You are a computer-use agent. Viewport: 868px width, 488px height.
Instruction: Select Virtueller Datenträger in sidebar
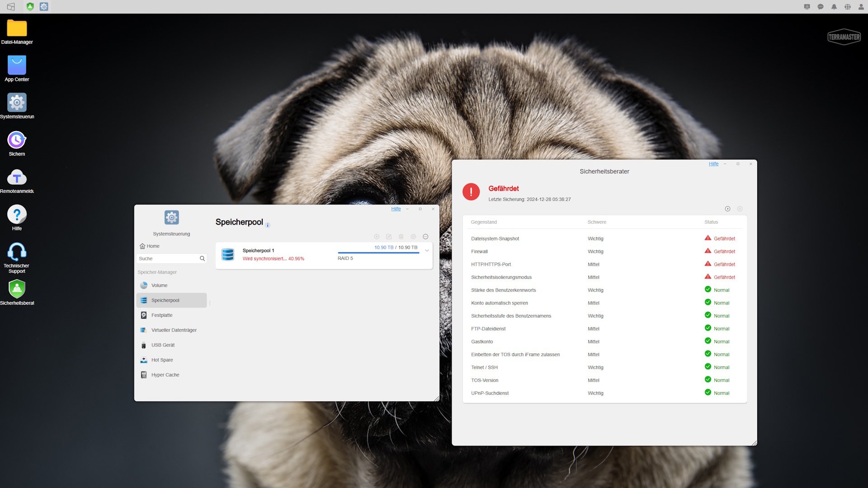[x=171, y=330]
